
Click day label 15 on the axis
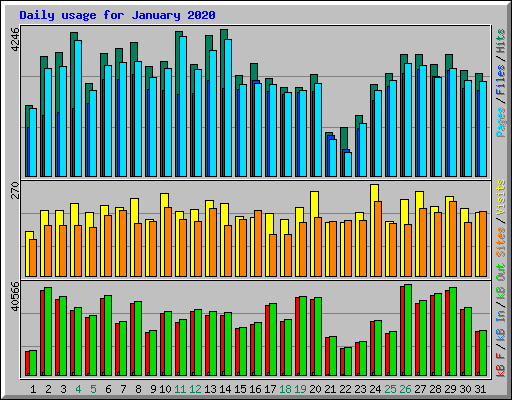click(x=240, y=389)
